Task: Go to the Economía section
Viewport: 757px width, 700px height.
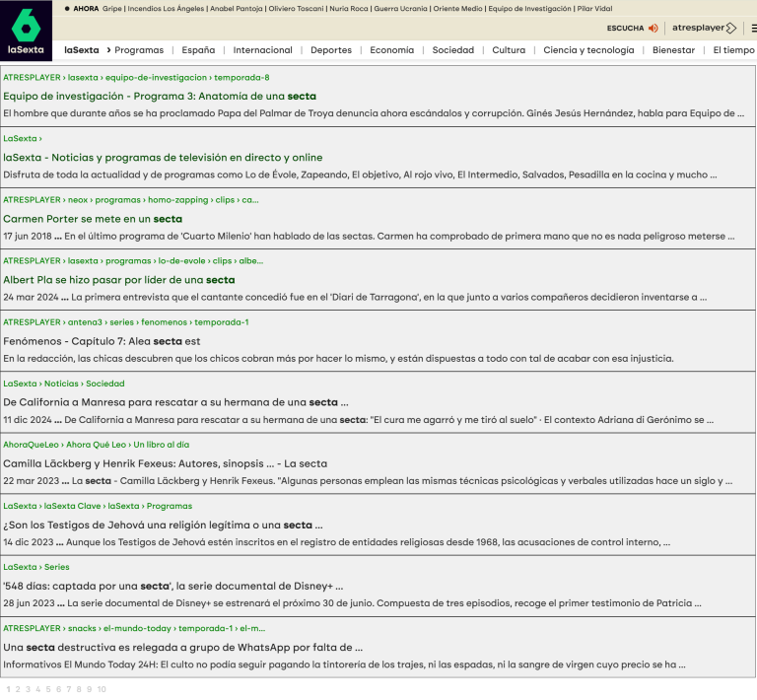Action: (x=391, y=49)
